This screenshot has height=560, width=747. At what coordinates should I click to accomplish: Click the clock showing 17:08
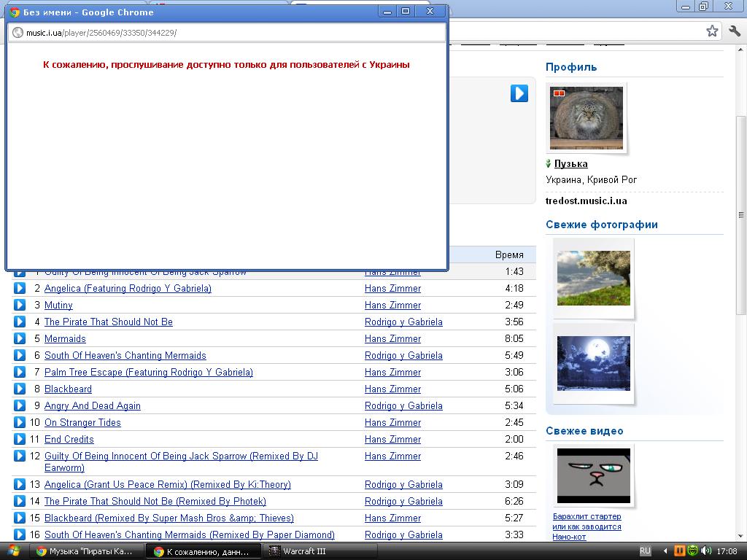click(727, 551)
